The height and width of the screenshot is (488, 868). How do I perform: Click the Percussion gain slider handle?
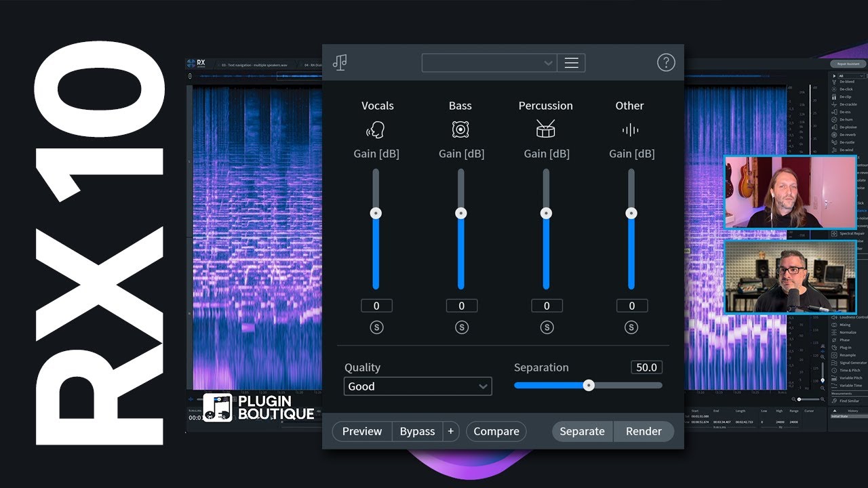tap(546, 213)
